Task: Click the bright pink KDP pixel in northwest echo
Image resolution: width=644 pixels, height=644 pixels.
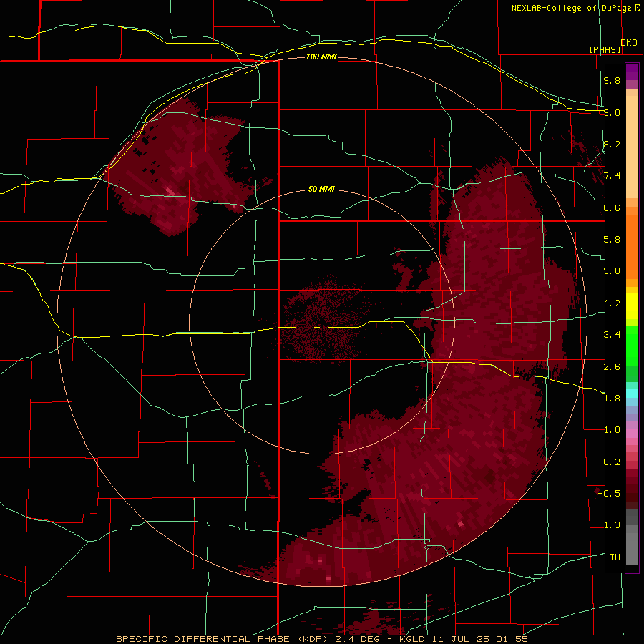Action: coord(170,191)
